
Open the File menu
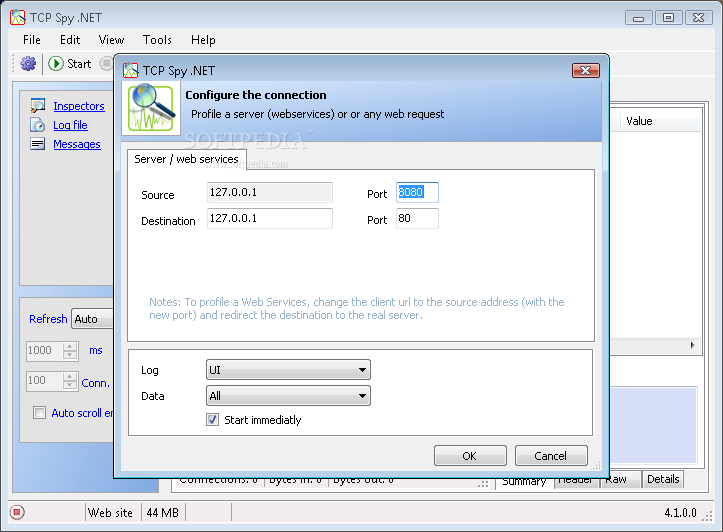tap(32, 40)
